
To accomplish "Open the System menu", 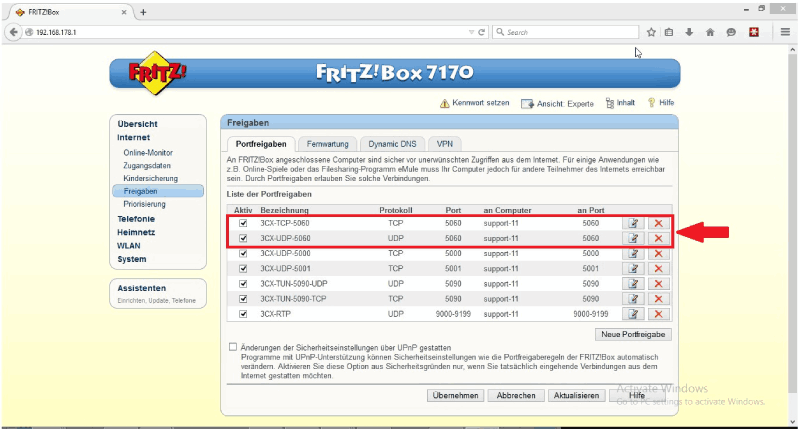I will (132, 259).
